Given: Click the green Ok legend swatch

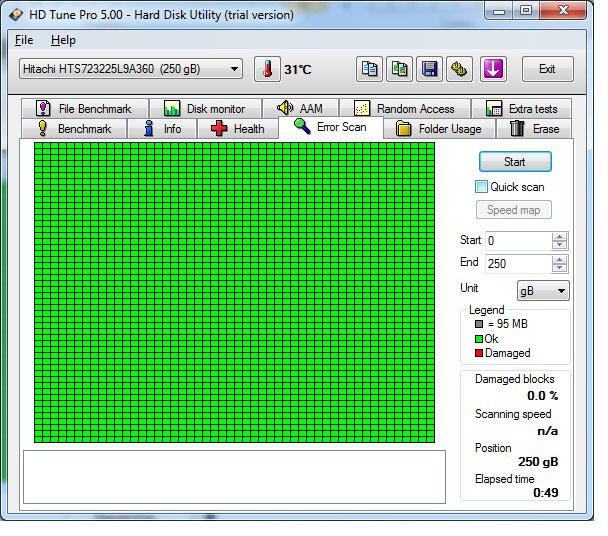Looking at the screenshot, I should [x=479, y=339].
